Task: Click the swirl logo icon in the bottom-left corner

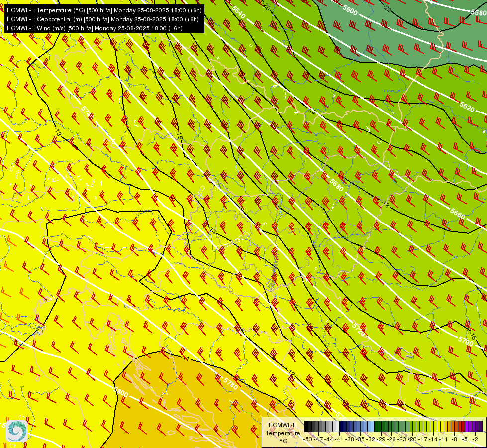Action: click(17, 431)
